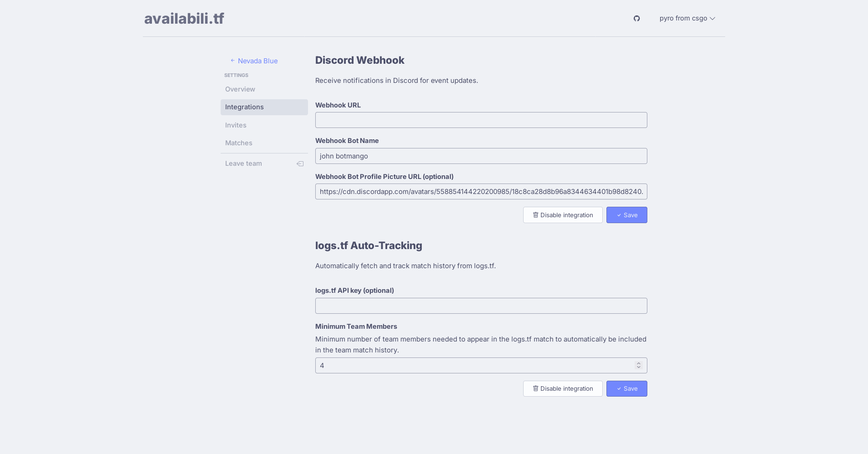The image size is (868, 454).
Task: Decrease Minimum Team Members with the down arrow
Action: pos(639,367)
